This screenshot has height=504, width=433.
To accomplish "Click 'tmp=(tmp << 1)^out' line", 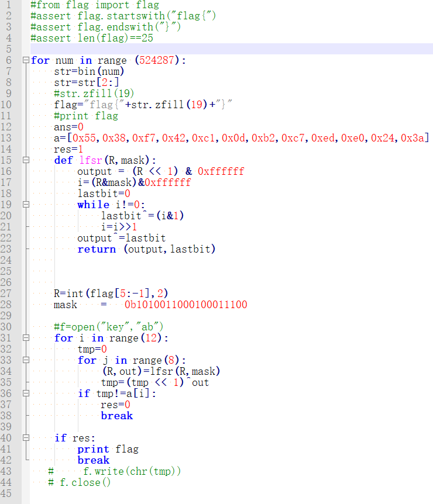I will [x=156, y=382].
